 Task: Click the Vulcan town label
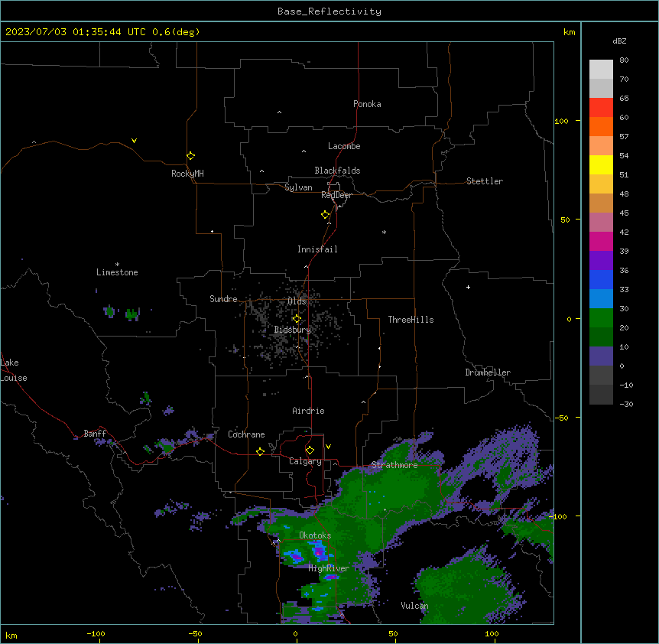click(x=414, y=606)
